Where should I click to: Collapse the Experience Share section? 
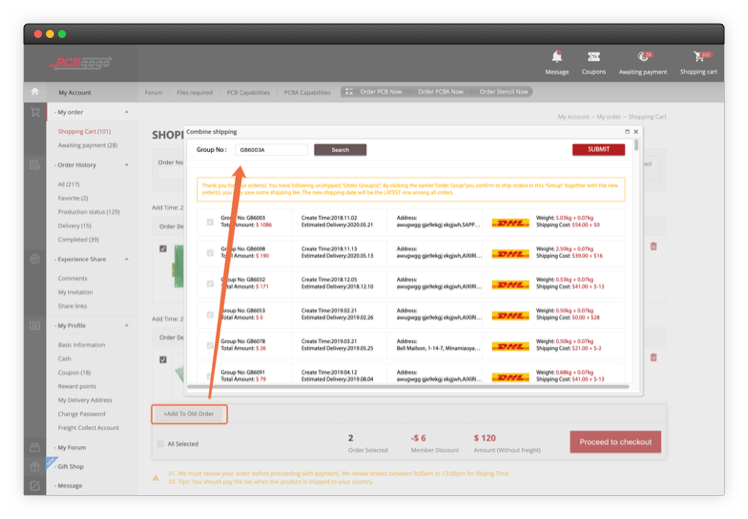pos(126,259)
